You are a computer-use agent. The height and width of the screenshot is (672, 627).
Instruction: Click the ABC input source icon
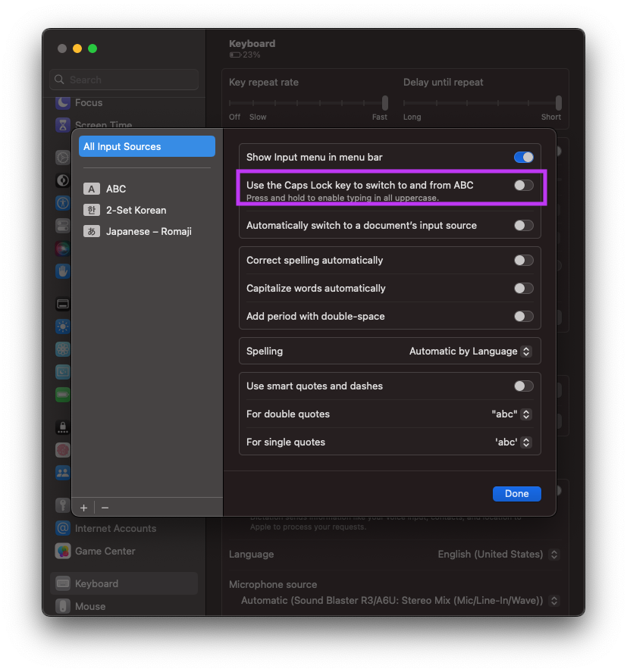(x=92, y=189)
